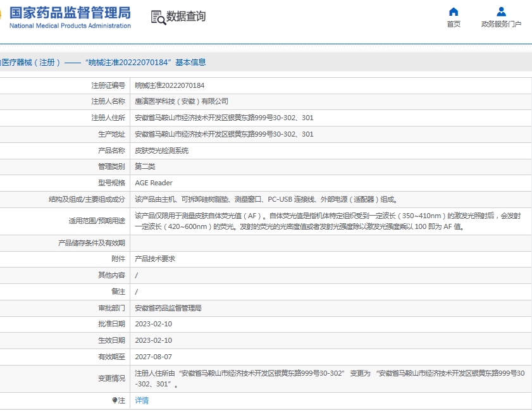
Task: Click the bulb icon next to 注
Action: click(x=114, y=400)
